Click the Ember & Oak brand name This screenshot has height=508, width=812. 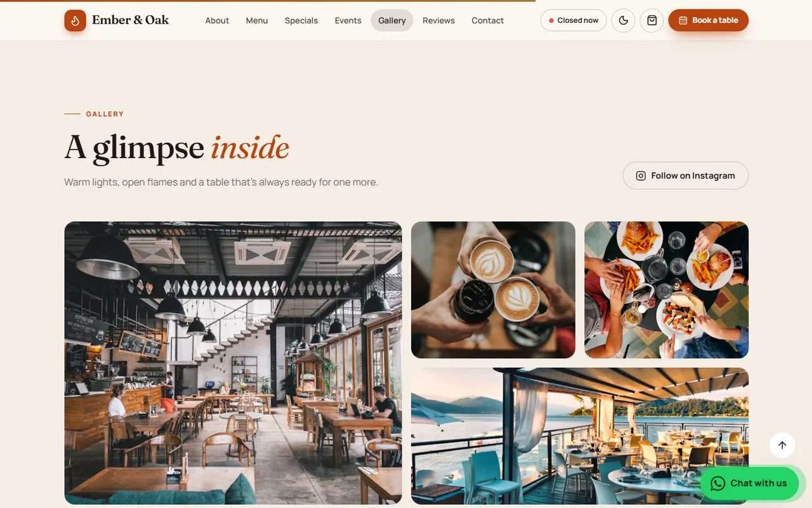click(x=130, y=20)
